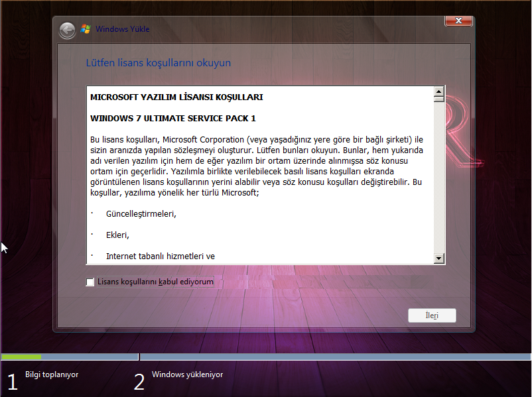Screen dimensions: 532x397
Task: Click the 'Lütfen lisans koşullarını okuyun' heading
Action: (x=159, y=63)
